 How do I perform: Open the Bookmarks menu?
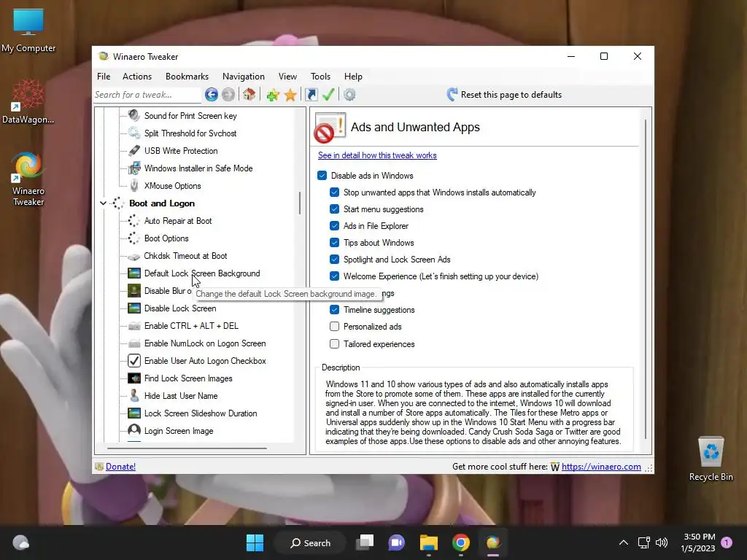point(187,76)
